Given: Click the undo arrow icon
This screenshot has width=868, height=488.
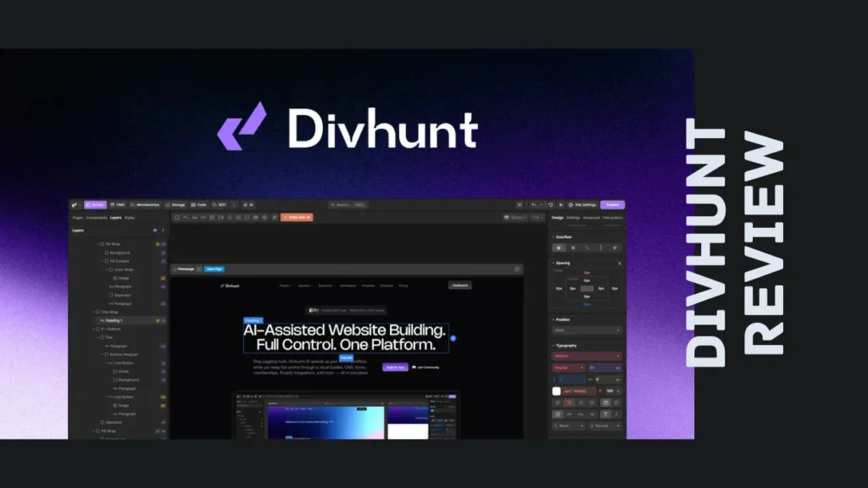Looking at the screenshot, I should tap(534, 205).
